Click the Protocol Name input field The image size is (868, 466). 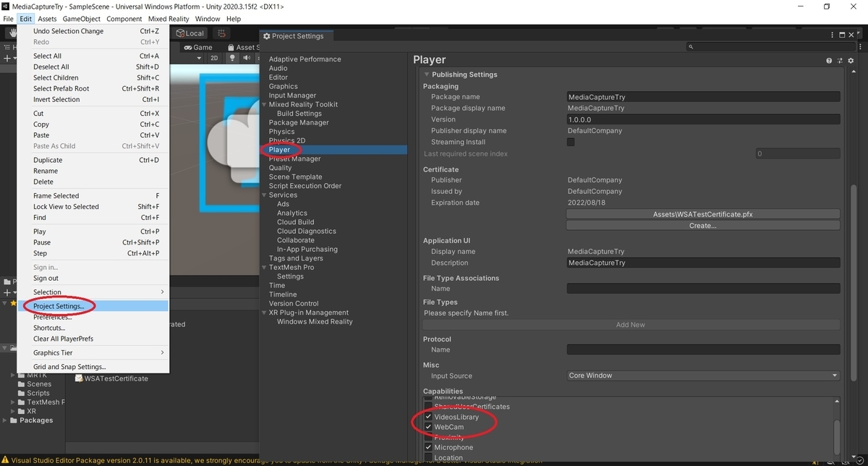click(703, 349)
